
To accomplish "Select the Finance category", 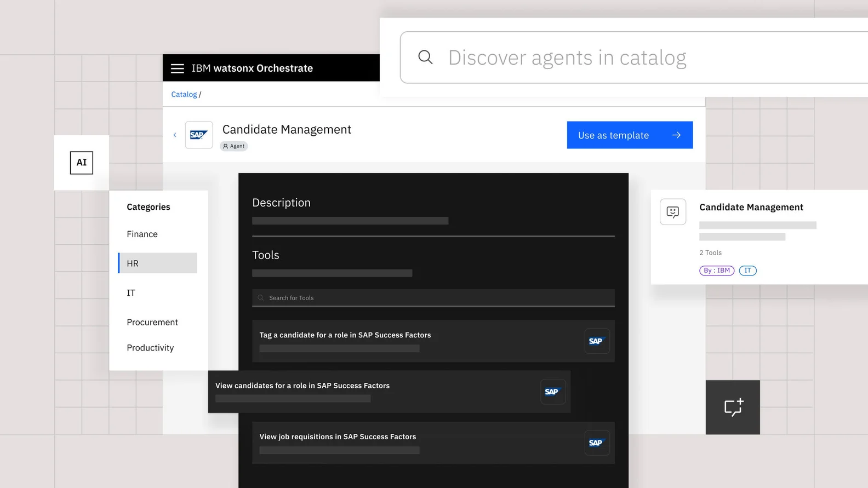I will [142, 234].
